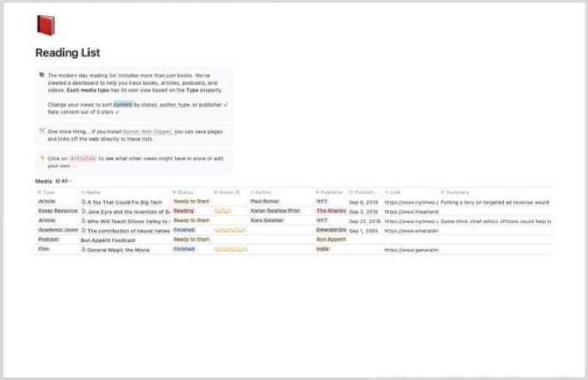The width and height of the screenshot is (588, 380).
Task: Open the Publishing date column header menu
Action: [364, 192]
